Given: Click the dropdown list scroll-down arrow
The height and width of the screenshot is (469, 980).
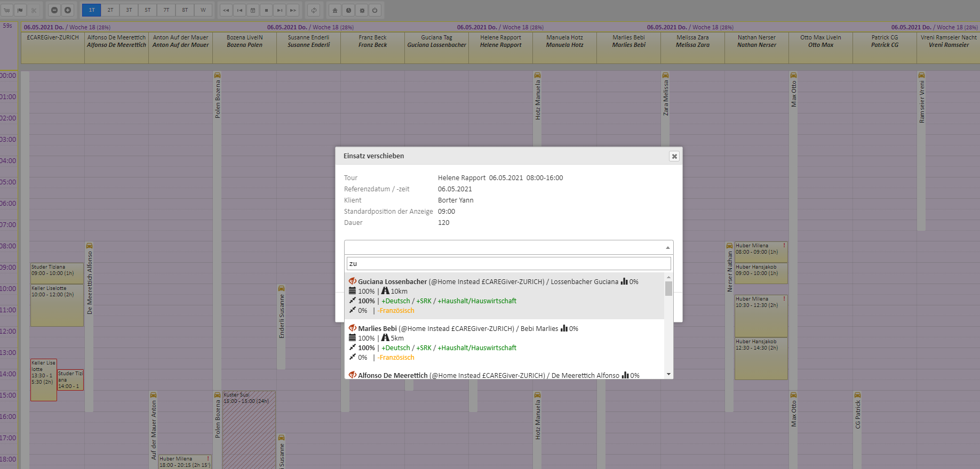Looking at the screenshot, I should 668,375.
